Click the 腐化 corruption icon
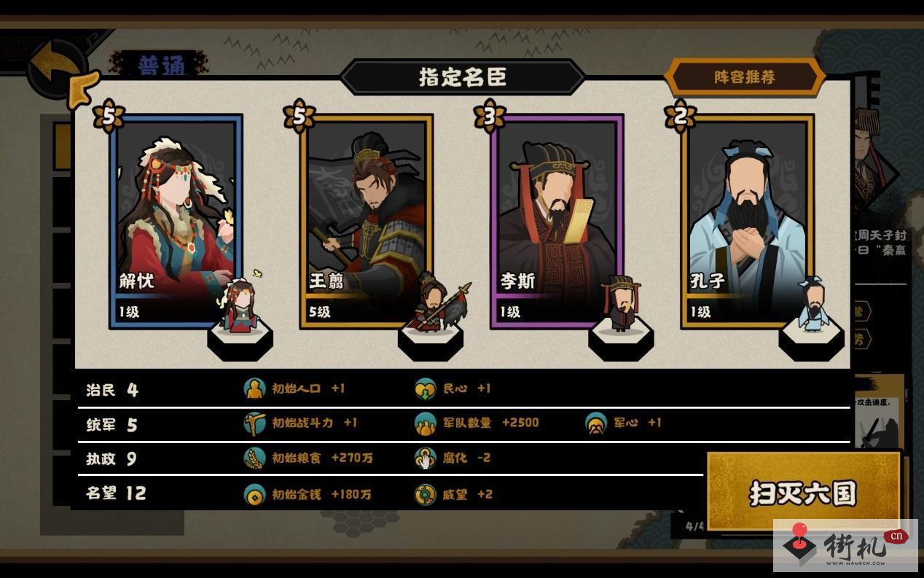 425,458
